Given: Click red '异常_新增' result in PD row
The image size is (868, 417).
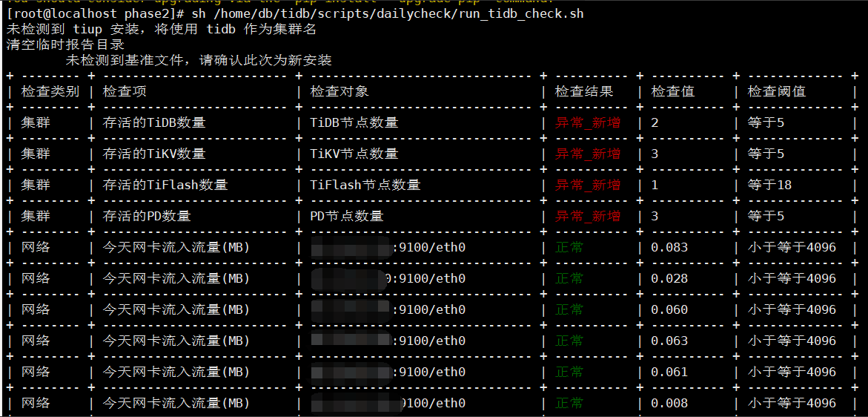Looking at the screenshot, I should point(587,215).
